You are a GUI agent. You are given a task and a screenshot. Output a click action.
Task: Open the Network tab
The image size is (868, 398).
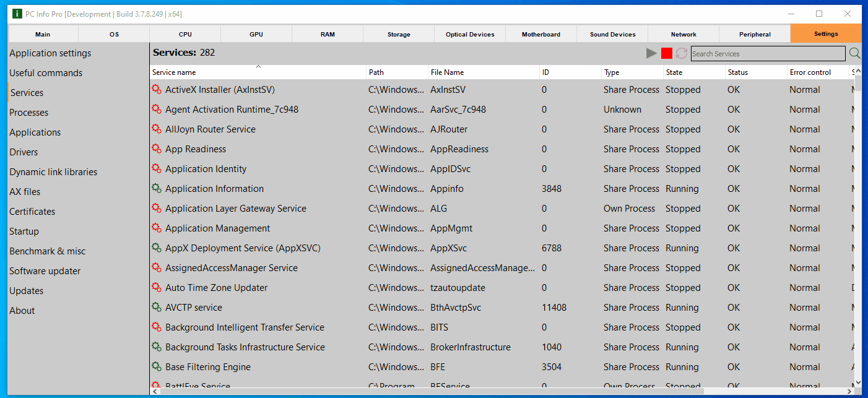684,34
